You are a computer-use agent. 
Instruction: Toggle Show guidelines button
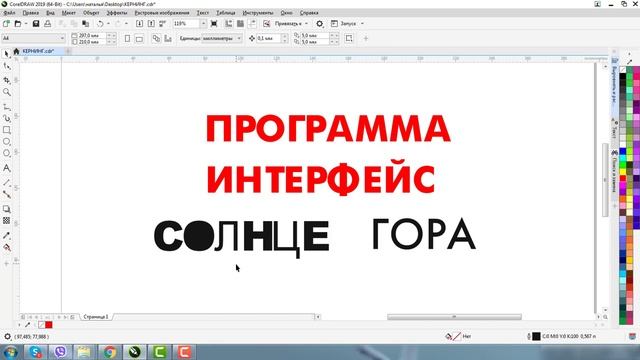252,24
